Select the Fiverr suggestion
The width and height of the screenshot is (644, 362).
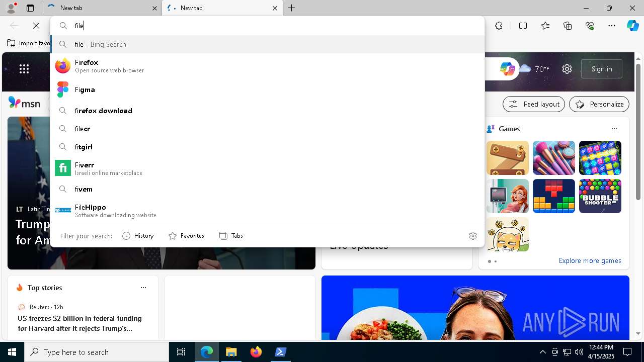(x=267, y=168)
